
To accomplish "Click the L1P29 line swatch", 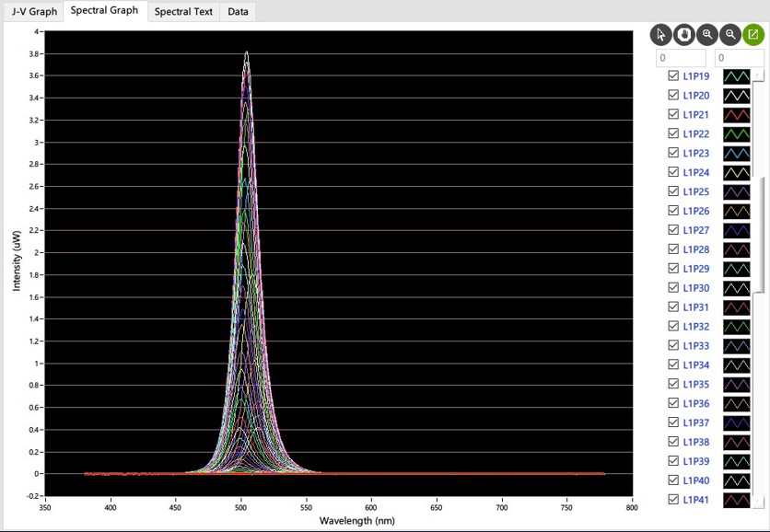I will click(x=737, y=269).
